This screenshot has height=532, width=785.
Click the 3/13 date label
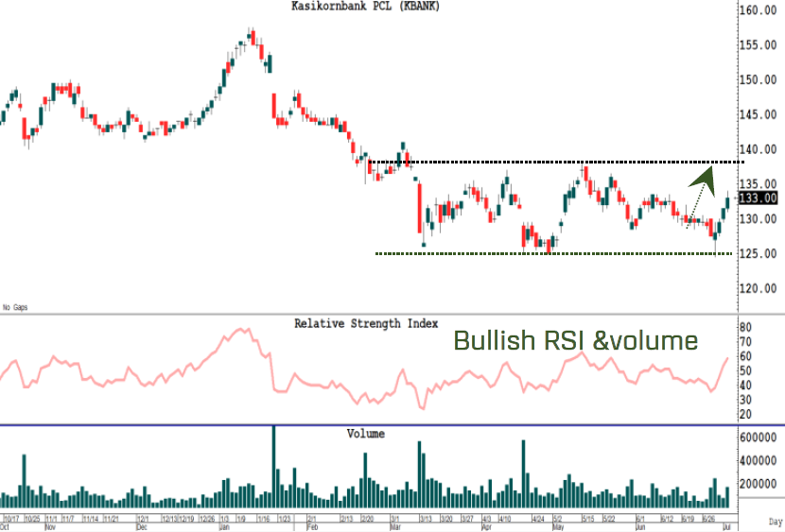pyautogui.click(x=426, y=519)
